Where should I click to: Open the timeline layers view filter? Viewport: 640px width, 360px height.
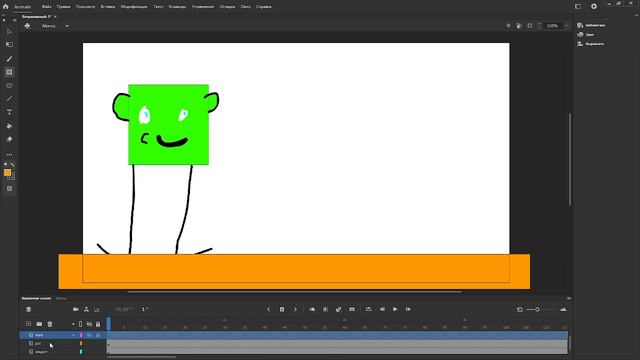tap(28, 309)
